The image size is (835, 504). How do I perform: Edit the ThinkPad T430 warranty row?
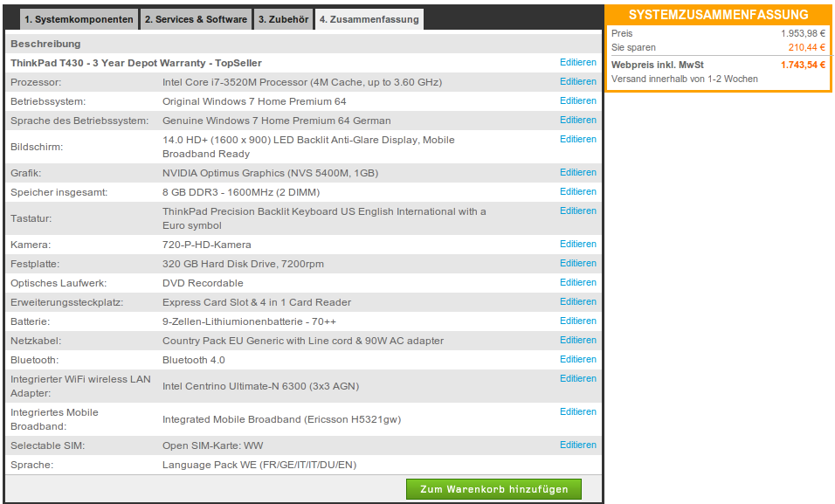[x=578, y=62]
